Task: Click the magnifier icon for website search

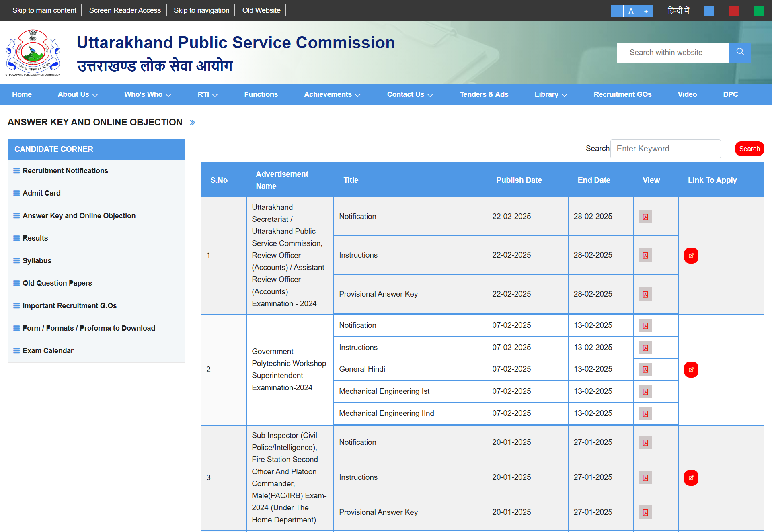Action: [x=740, y=52]
